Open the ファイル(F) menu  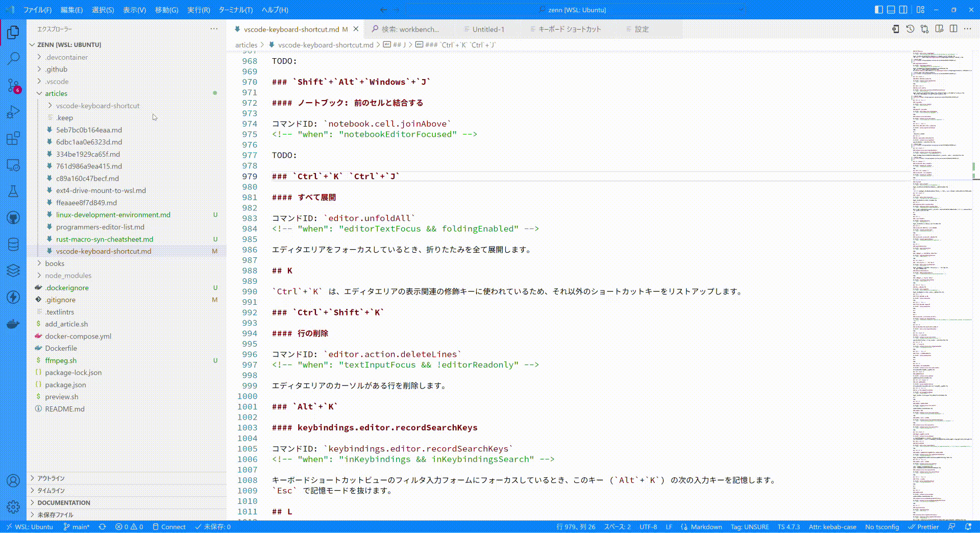tap(37, 10)
